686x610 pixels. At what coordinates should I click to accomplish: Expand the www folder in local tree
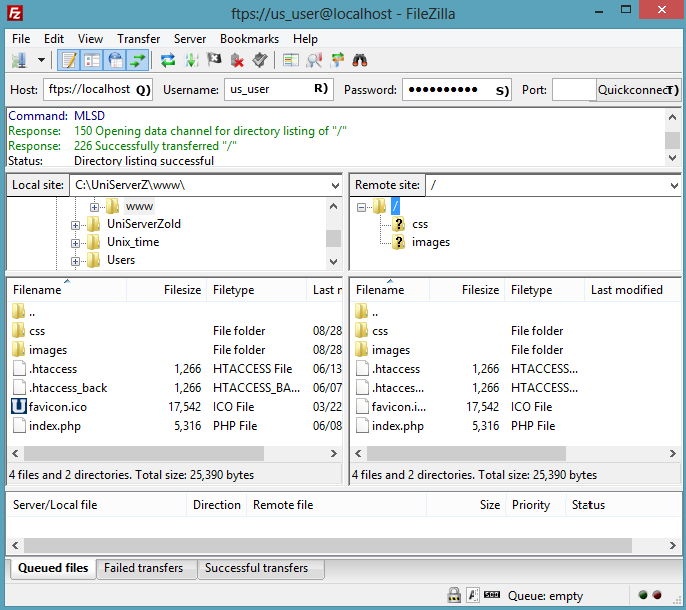(94, 207)
